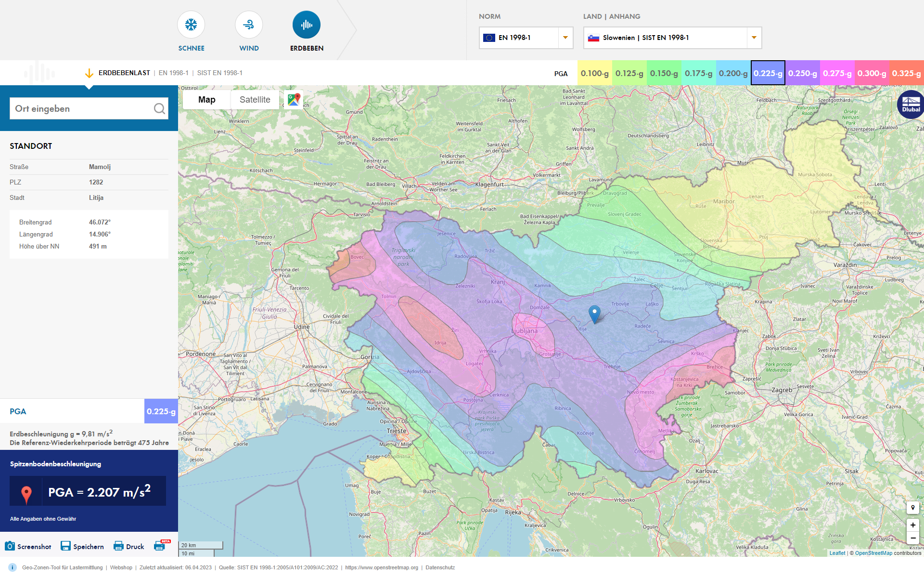Open the openstreetmap.org footer link

coord(382,567)
